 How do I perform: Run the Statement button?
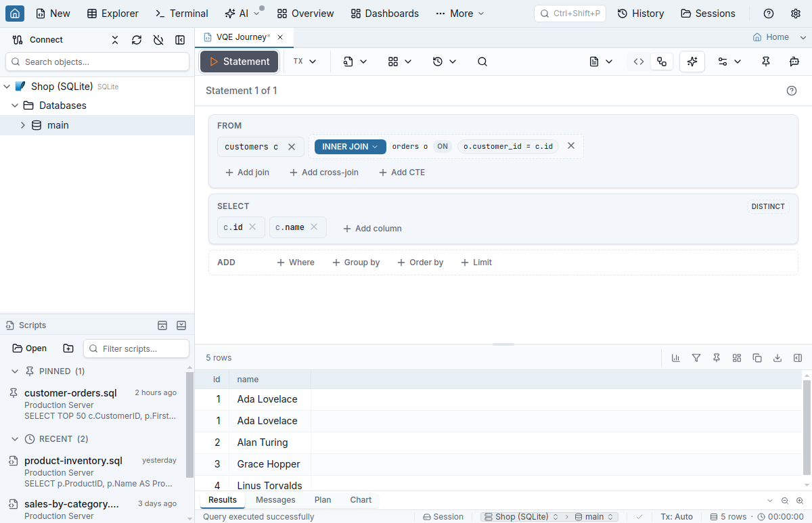[x=239, y=62]
